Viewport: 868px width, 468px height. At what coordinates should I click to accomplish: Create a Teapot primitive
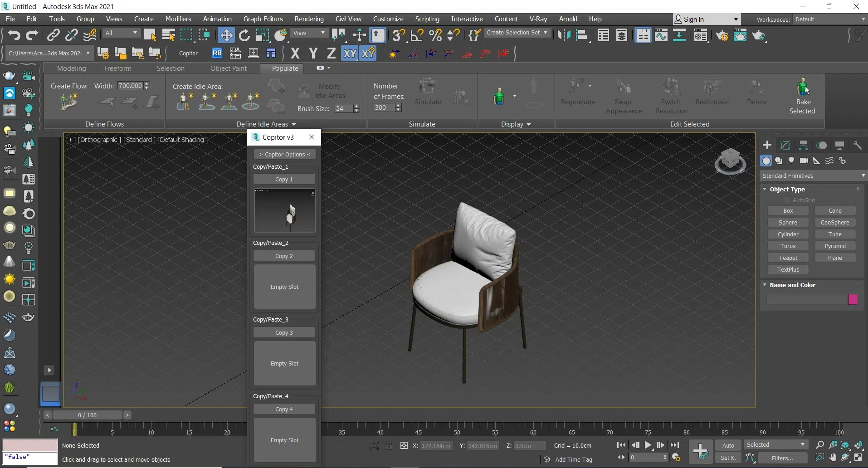pos(788,258)
